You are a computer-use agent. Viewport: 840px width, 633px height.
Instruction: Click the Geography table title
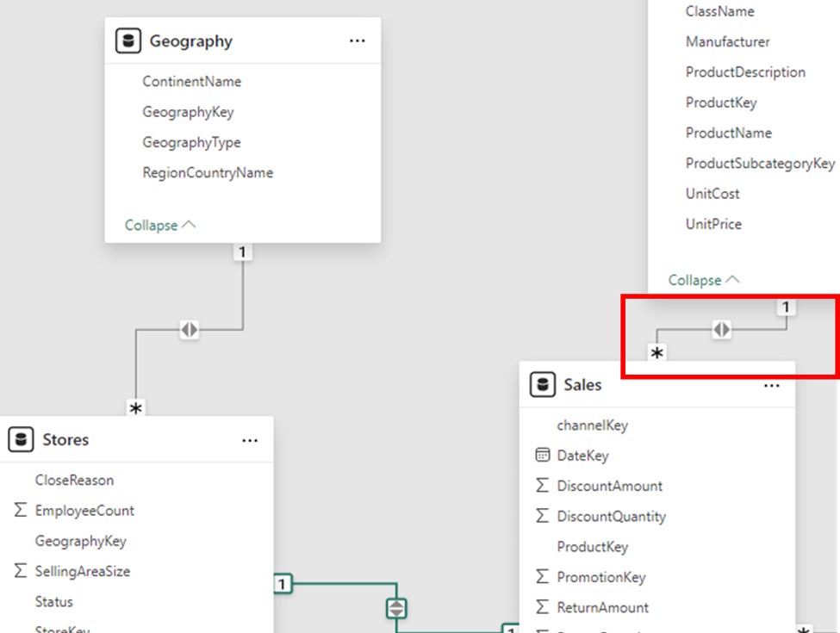(x=190, y=41)
